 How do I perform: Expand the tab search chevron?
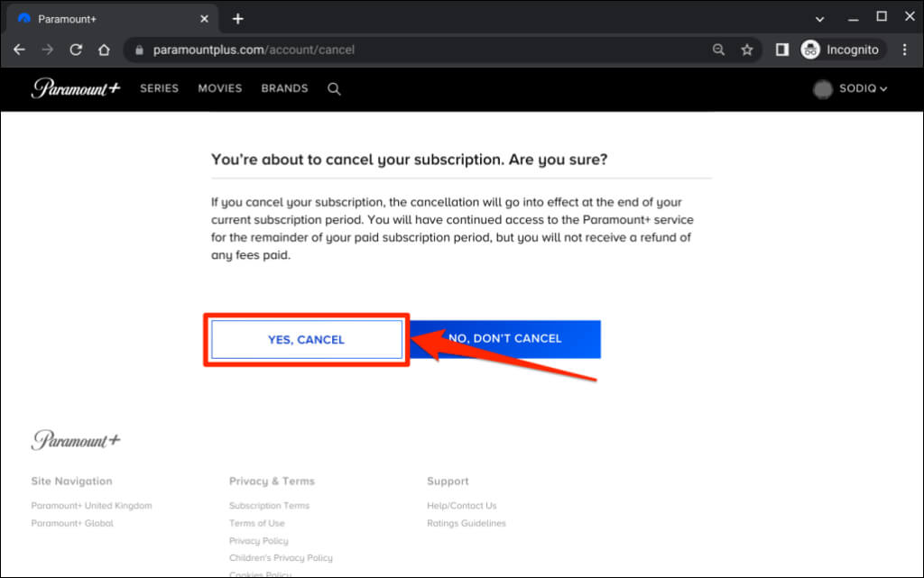819,18
